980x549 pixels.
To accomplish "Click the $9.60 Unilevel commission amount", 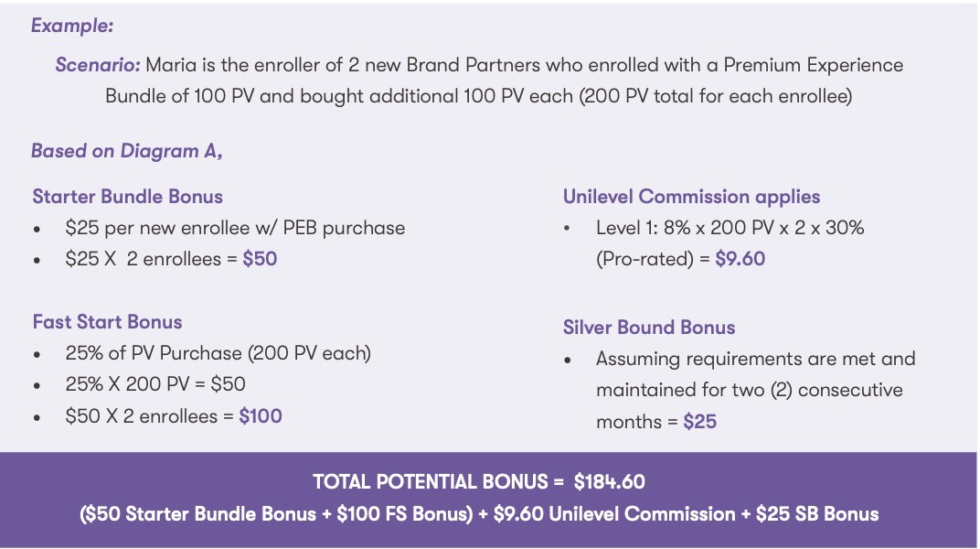I will click(x=740, y=259).
